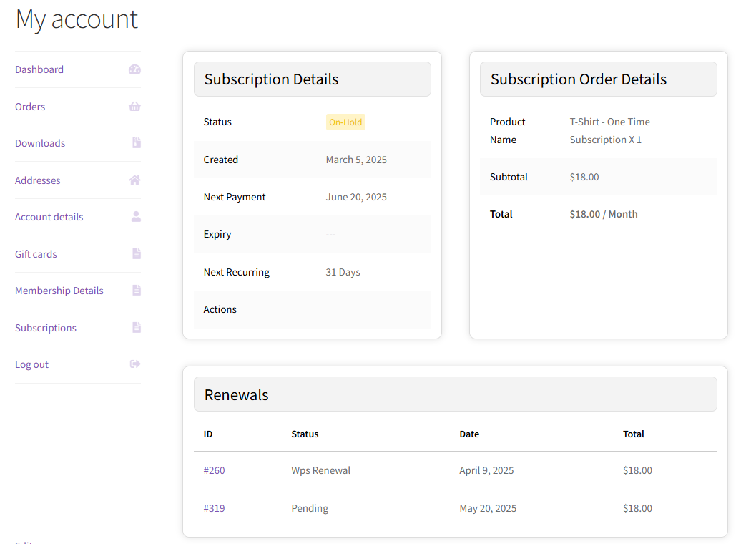This screenshot has width=756, height=544.
Task: Open Account details page
Action: (49, 217)
